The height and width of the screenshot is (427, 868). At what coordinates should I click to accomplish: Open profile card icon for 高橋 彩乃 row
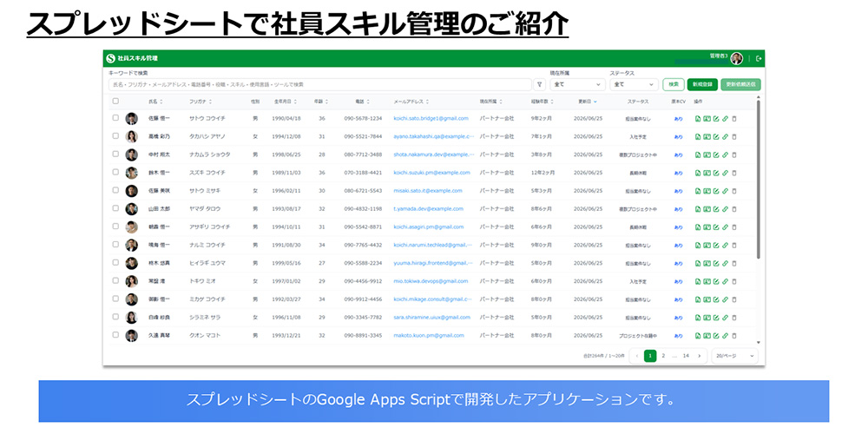707,136
